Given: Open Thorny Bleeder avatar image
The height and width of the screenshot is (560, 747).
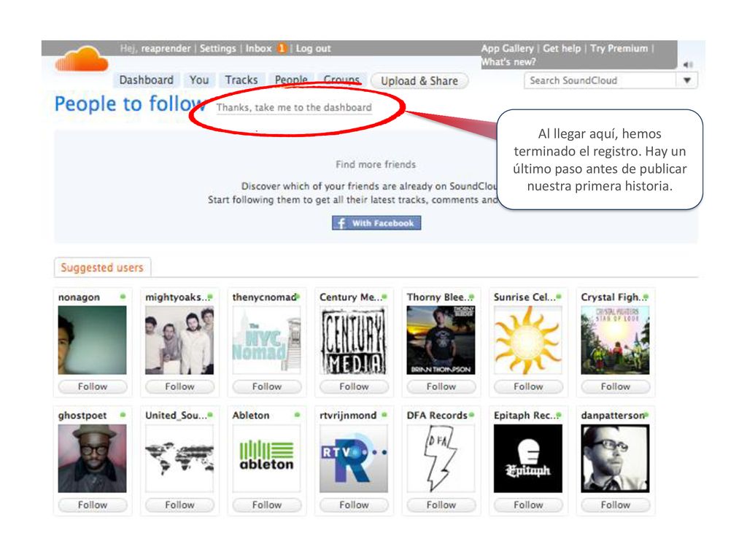Looking at the screenshot, I should pos(441,340).
